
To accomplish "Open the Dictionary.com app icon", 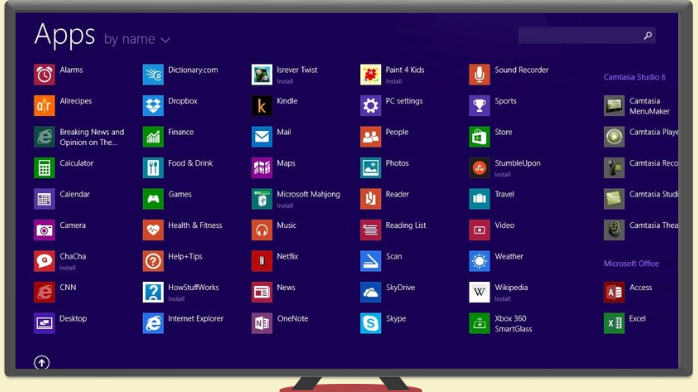I will point(153,74).
